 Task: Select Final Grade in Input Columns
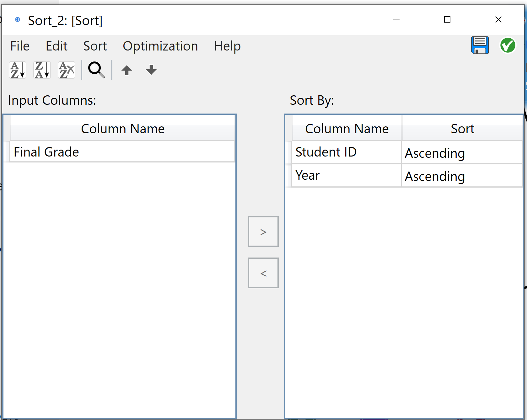[x=122, y=152]
